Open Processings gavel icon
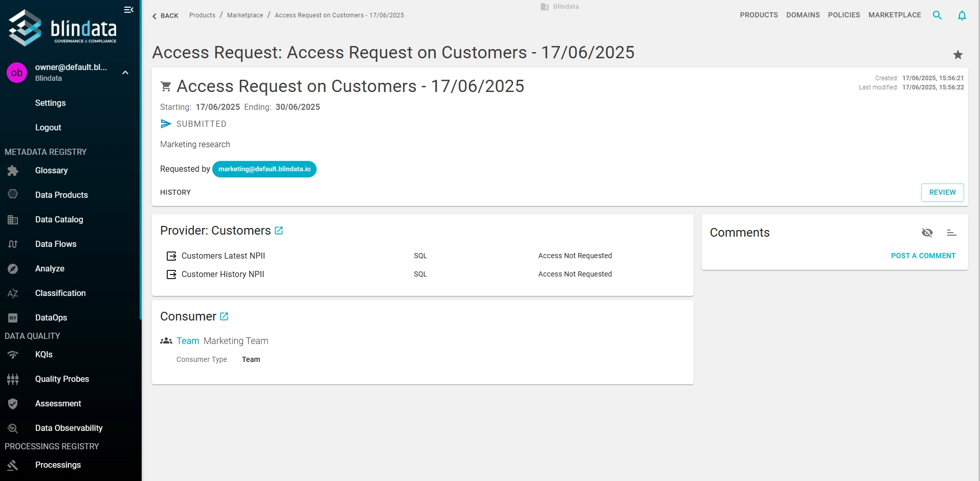The height and width of the screenshot is (481, 980). click(x=13, y=465)
